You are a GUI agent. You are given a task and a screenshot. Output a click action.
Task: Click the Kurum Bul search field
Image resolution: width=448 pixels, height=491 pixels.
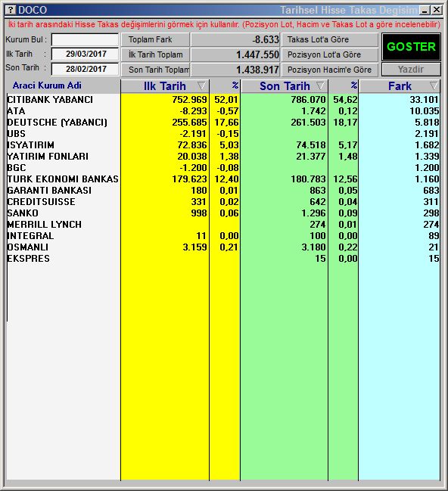click(x=86, y=39)
